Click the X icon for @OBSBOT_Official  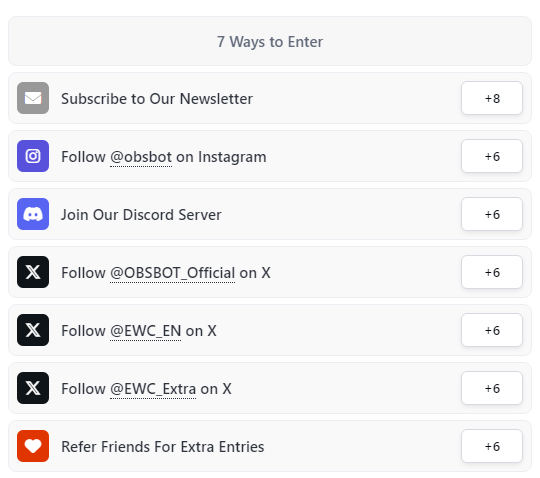point(33,272)
